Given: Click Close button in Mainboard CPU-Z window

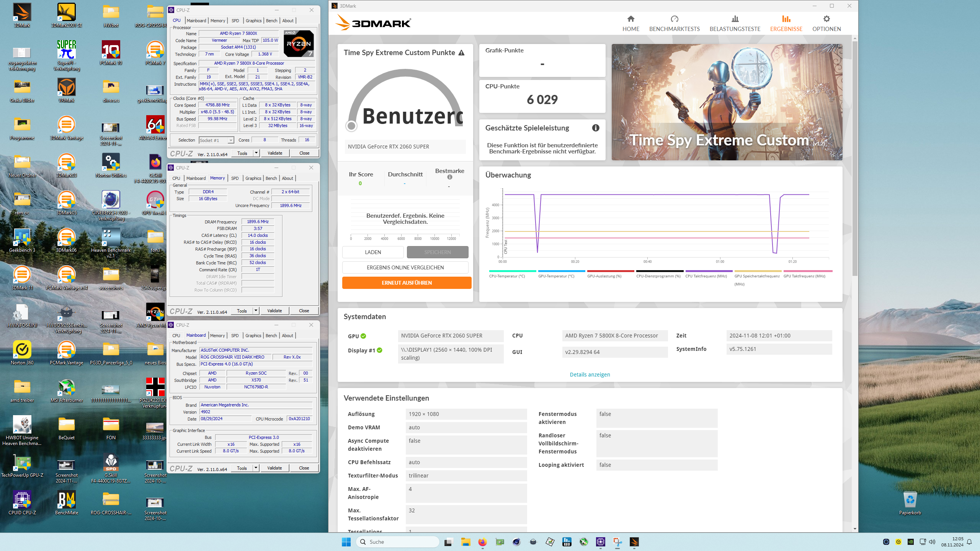Looking at the screenshot, I should click(x=304, y=468).
